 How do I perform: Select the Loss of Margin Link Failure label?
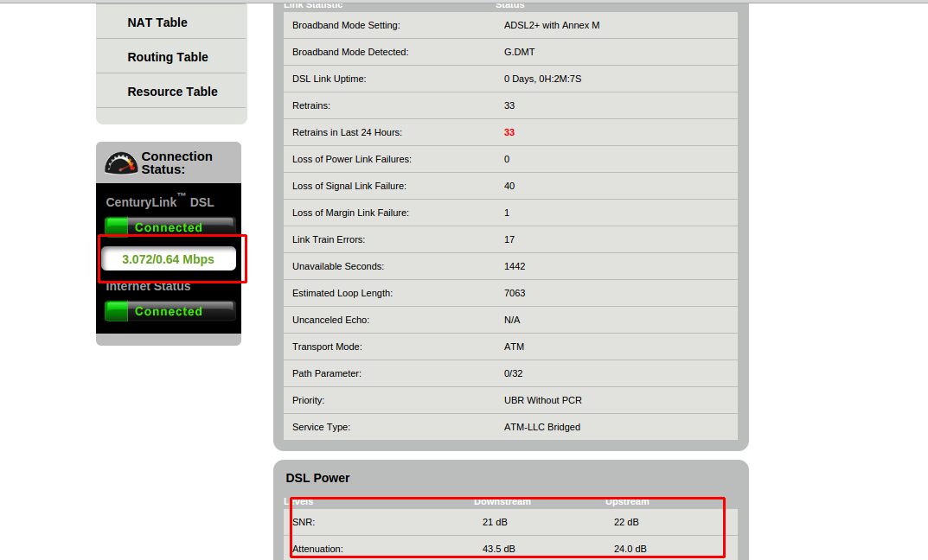coord(350,213)
